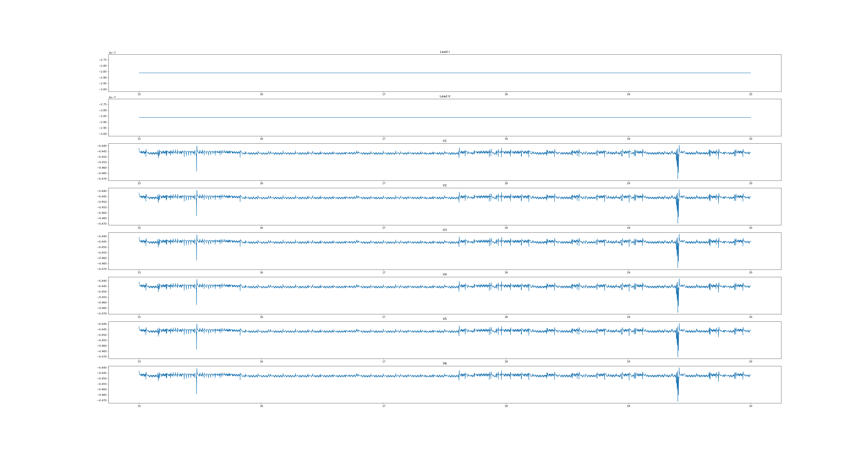868x453 pixels.
Task: Click x-axis tick 17 under the V6 plot
Action: click(x=384, y=406)
